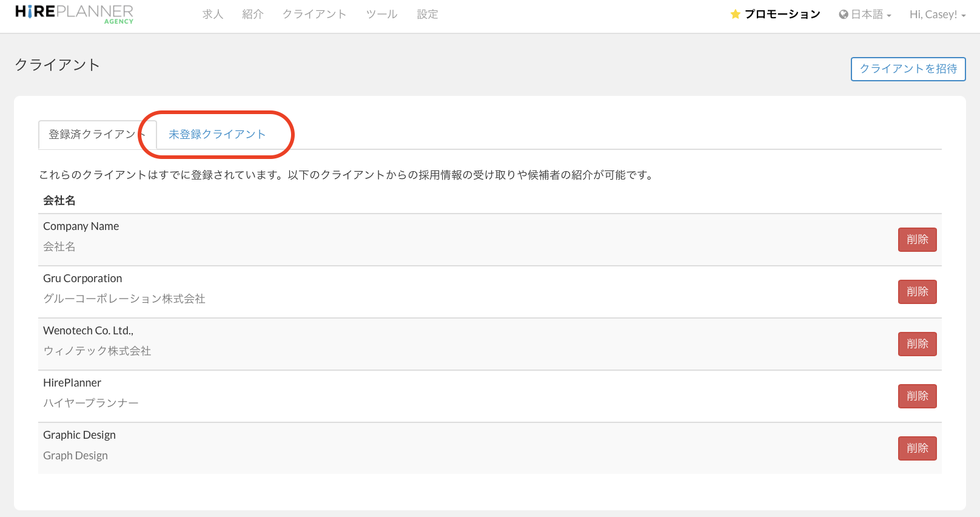Open the 求人 menu
Screen dimensions: 980x517
tap(212, 14)
